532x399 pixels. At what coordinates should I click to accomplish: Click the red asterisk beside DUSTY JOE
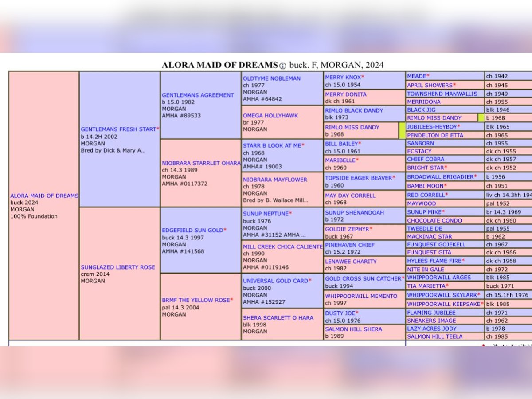point(356,313)
